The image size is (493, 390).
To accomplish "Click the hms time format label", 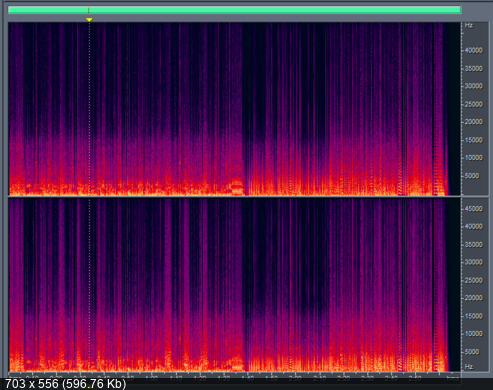I will (453, 378).
